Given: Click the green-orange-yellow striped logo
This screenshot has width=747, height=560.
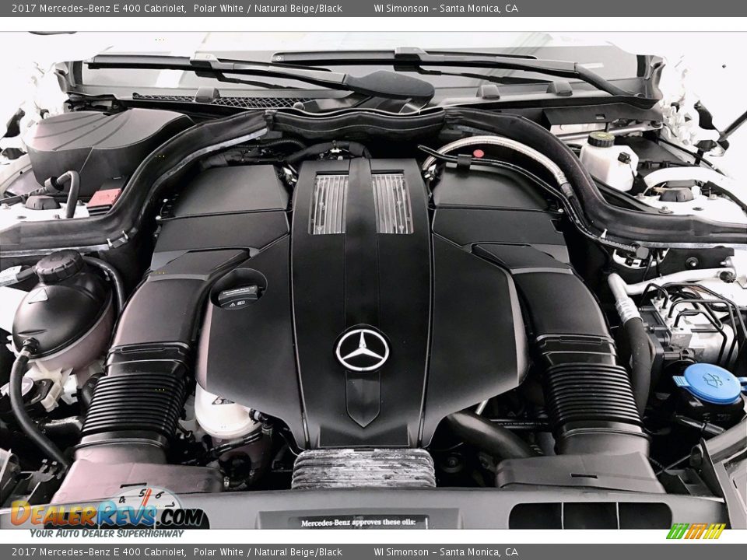Looking at the screenshot, I should (x=695, y=531).
